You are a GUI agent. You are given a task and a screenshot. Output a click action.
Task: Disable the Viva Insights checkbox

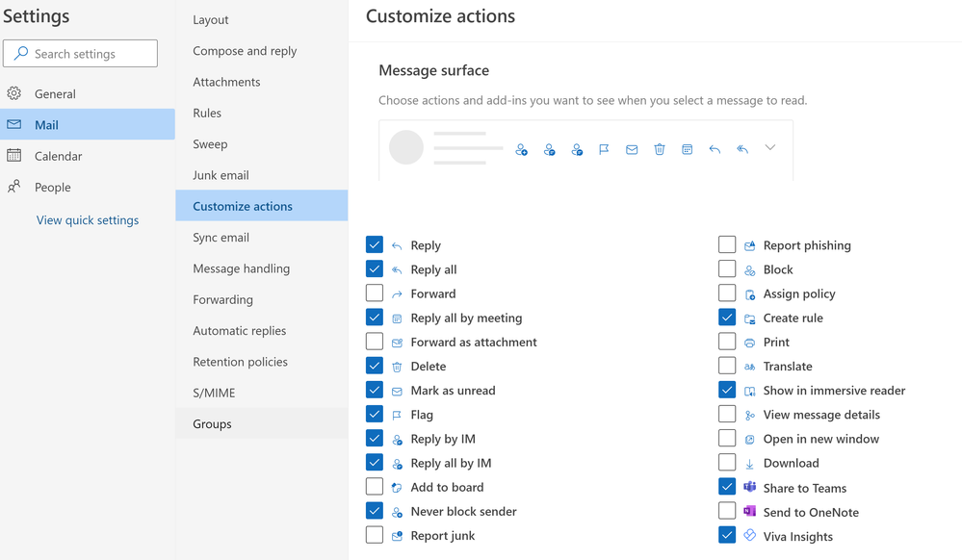pos(727,536)
